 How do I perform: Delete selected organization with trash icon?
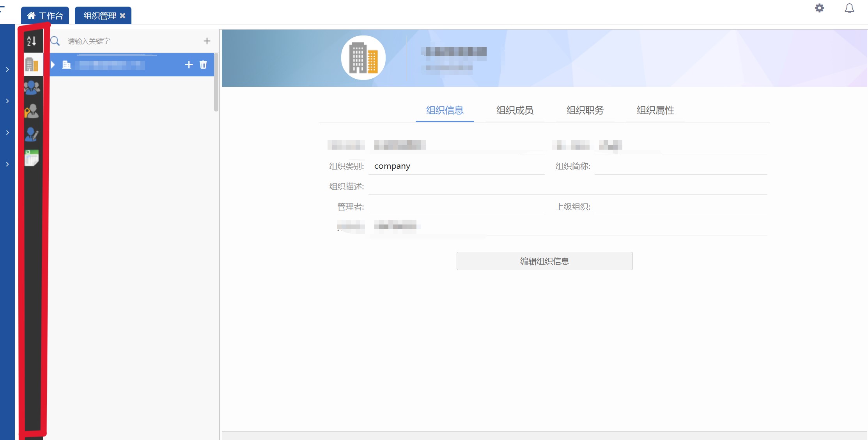click(203, 65)
